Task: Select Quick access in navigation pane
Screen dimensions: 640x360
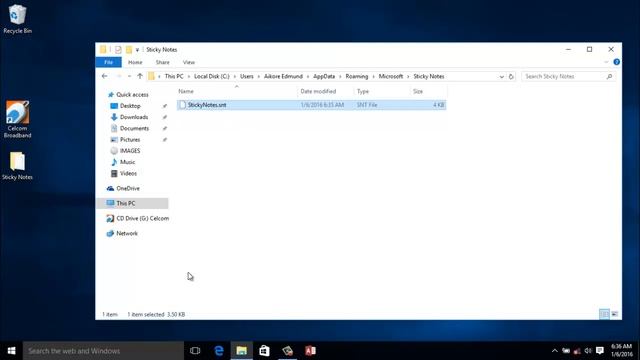Action: pyautogui.click(x=132, y=95)
